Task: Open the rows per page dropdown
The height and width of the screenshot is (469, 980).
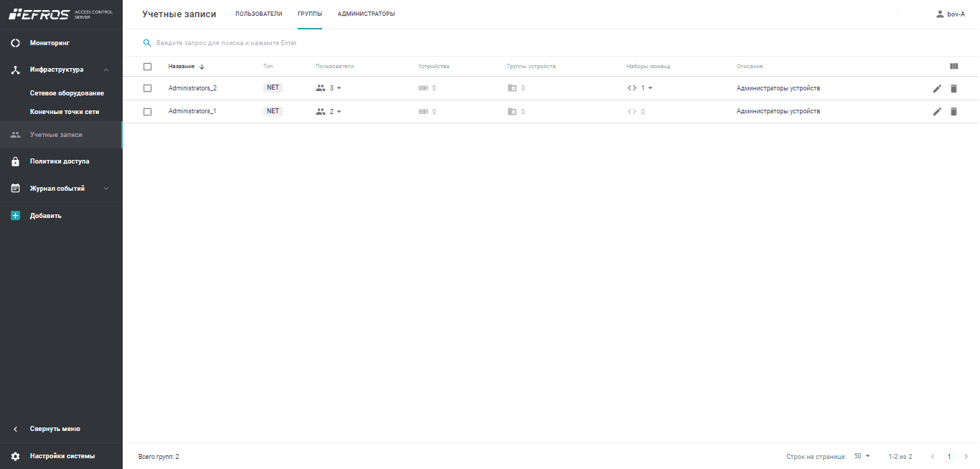Action: [x=862, y=456]
